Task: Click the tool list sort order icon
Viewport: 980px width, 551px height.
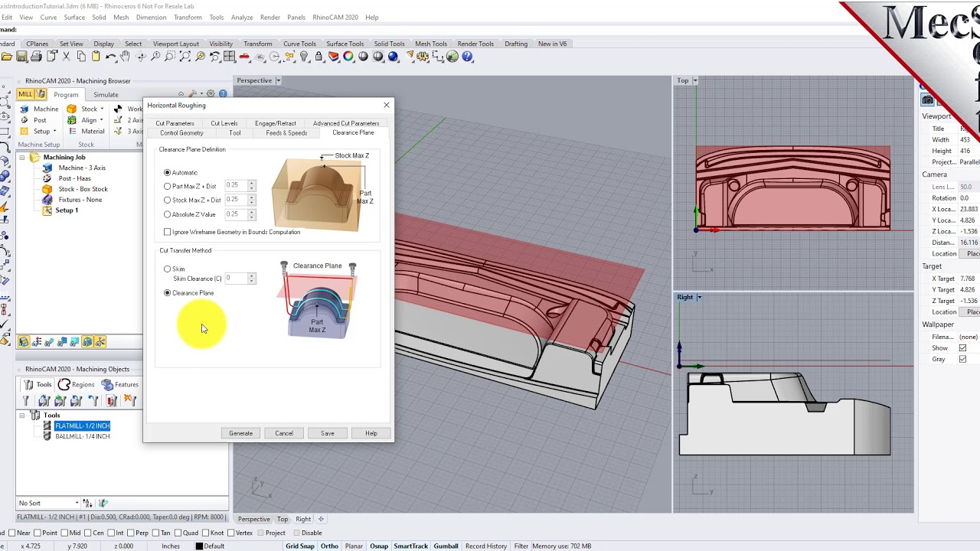Action: coord(87,503)
